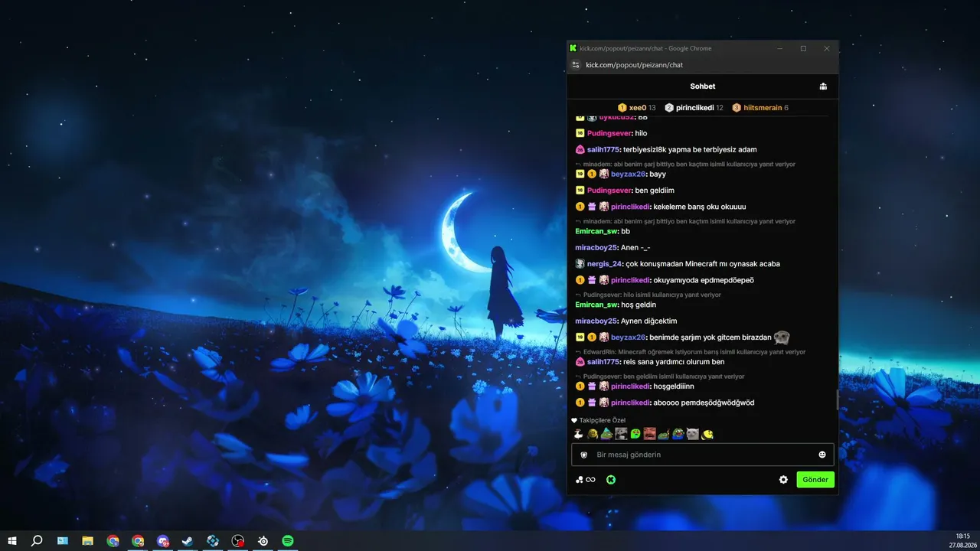Image resolution: width=980 pixels, height=551 pixels.
Task: Click in the 'Bir mesaj gönderin' field
Action: pos(703,455)
